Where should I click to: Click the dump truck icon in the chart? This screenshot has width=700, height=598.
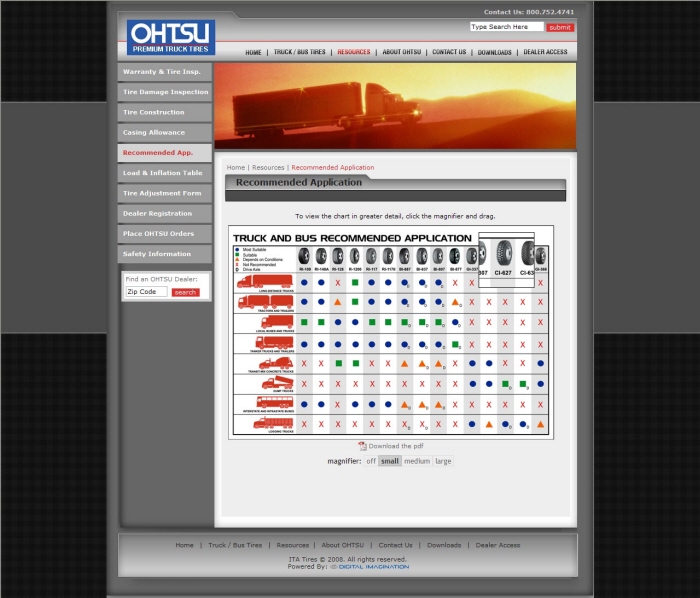[x=277, y=383]
